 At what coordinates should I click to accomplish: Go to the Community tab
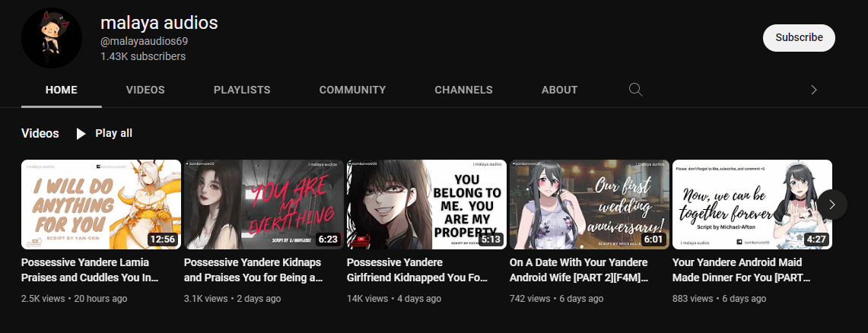(353, 90)
